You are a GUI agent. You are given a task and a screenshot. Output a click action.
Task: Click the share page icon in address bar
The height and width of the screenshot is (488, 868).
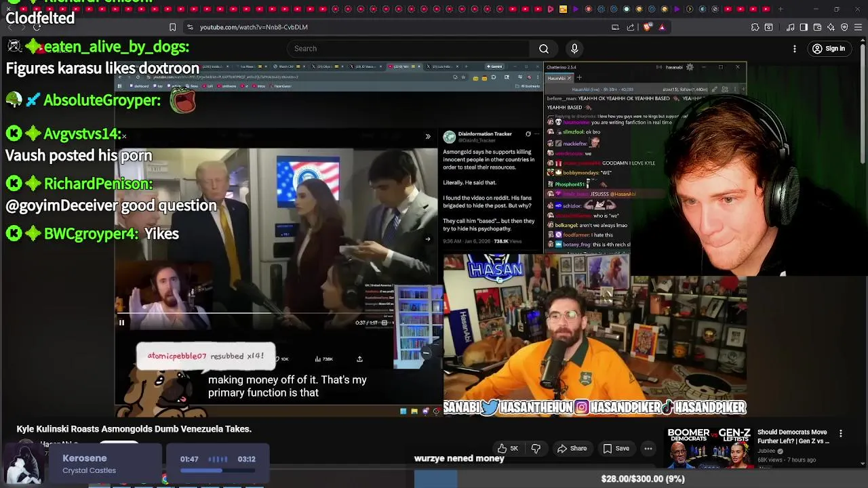pyautogui.click(x=631, y=27)
